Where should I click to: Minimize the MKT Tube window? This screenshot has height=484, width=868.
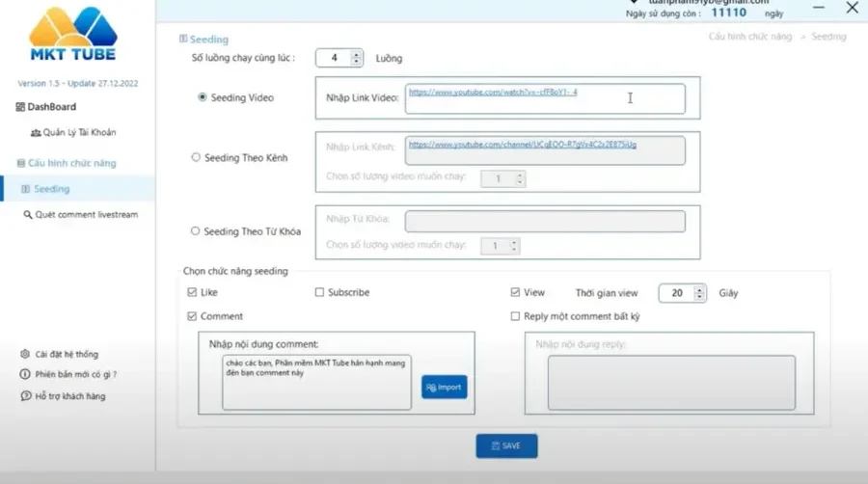point(819,7)
